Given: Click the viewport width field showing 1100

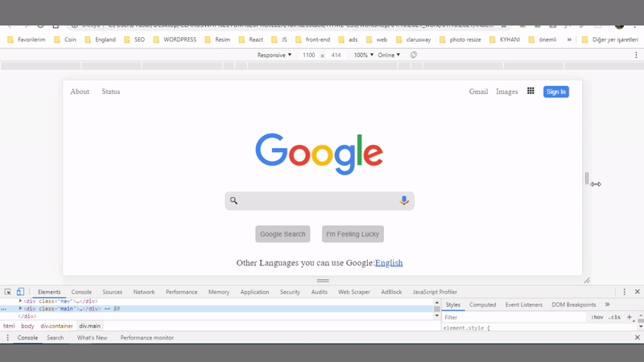Looking at the screenshot, I should click(308, 55).
